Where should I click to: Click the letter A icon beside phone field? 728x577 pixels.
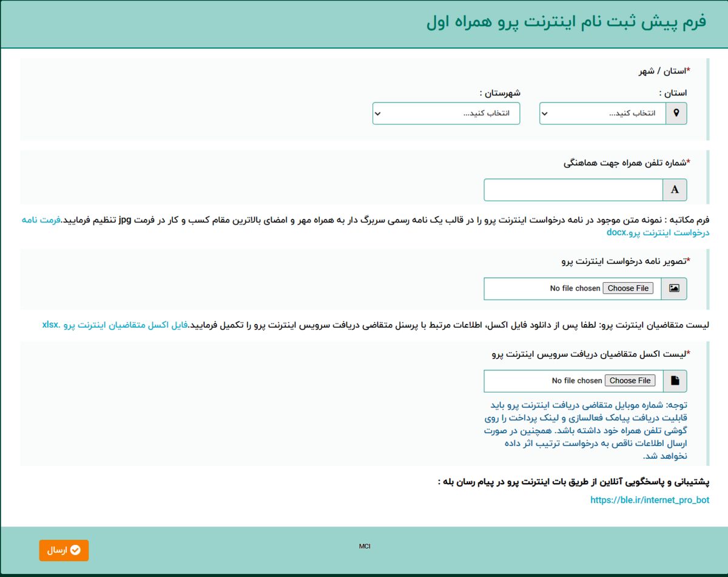(x=675, y=190)
